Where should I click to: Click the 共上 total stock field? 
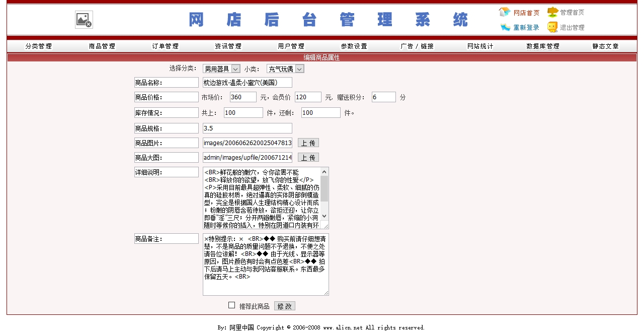coord(244,113)
